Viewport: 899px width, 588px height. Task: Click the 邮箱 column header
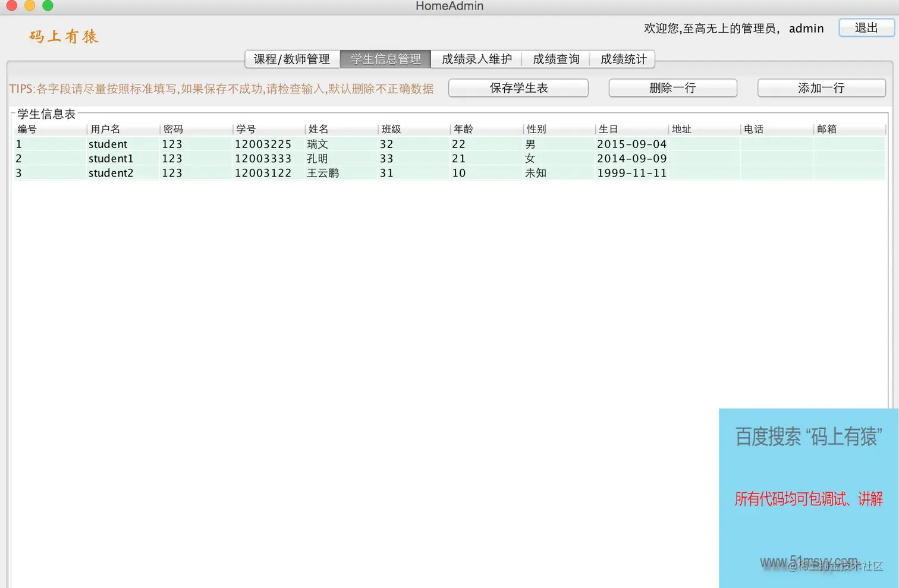coord(850,129)
